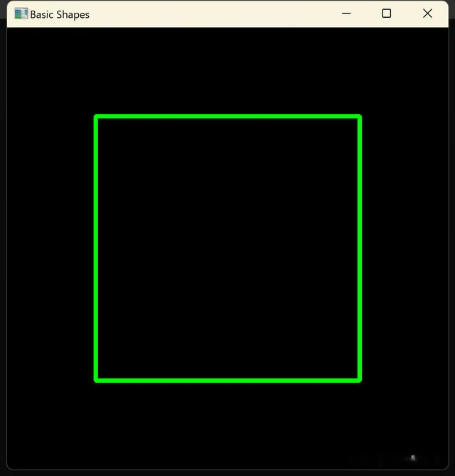Viewport: 455px width, 476px height.
Task: Minimize the Basic Shapes window
Action: click(x=346, y=14)
